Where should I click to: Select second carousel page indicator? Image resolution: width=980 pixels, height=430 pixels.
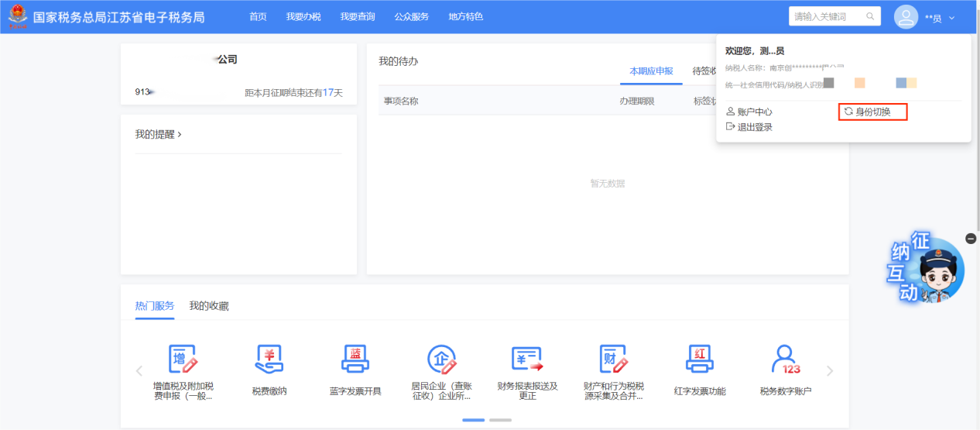[x=500, y=420]
